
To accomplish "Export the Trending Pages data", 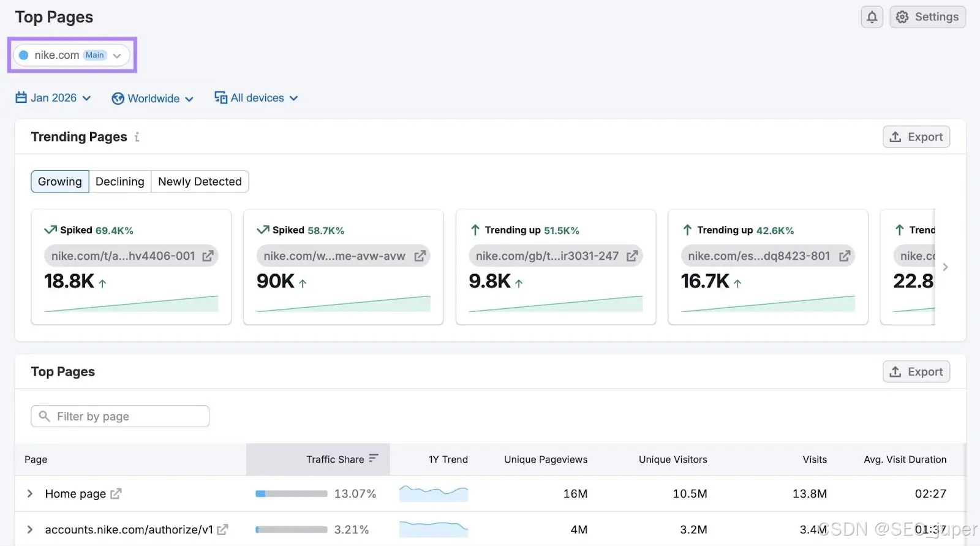I will pos(916,137).
